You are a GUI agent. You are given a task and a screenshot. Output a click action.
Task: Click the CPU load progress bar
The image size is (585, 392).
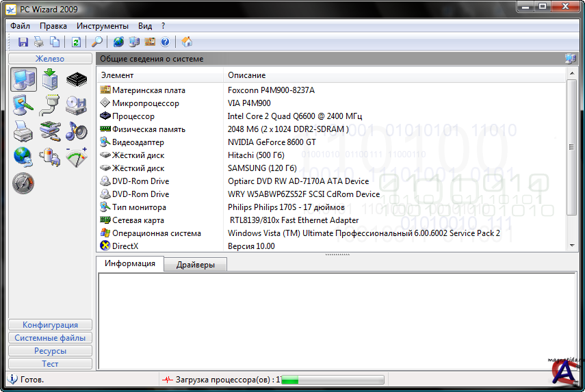pyautogui.click(x=332, y=380)
